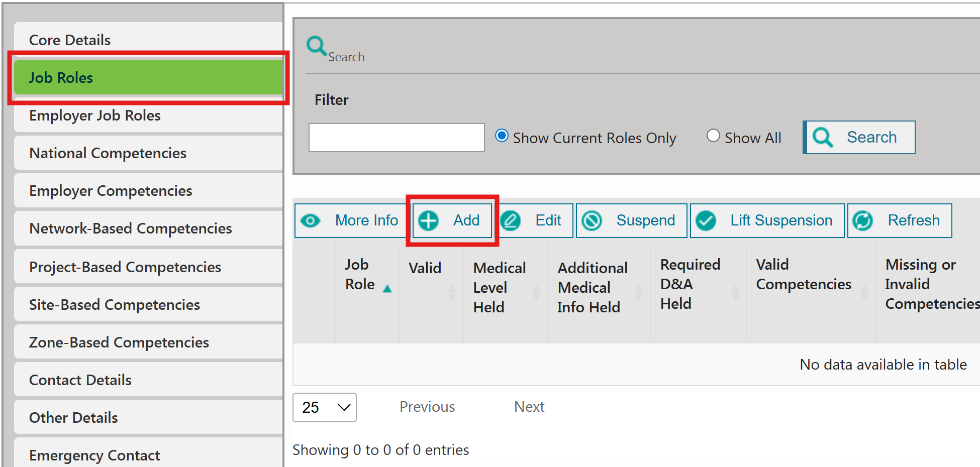Open the 25 entries per page dropdown

pyautogui.click(x=325, y=407)
